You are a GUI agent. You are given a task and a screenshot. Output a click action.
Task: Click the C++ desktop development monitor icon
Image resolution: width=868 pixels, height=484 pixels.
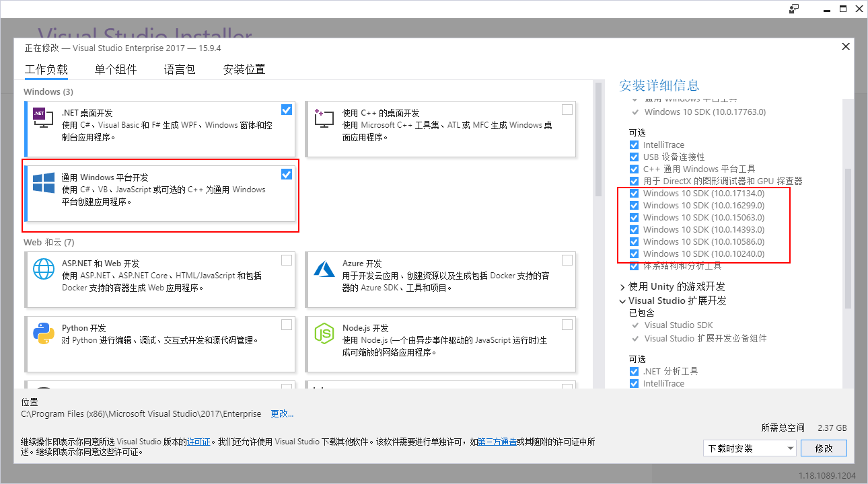(x=324, y=118)
